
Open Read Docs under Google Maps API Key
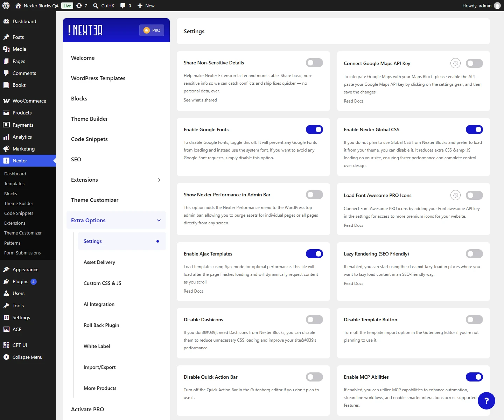(x=353, y=101)
